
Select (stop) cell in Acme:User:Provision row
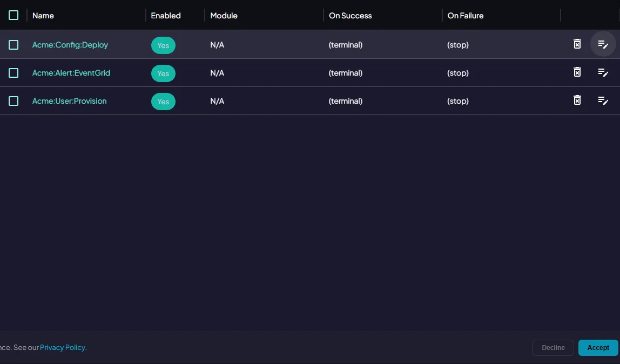point(458,101)
